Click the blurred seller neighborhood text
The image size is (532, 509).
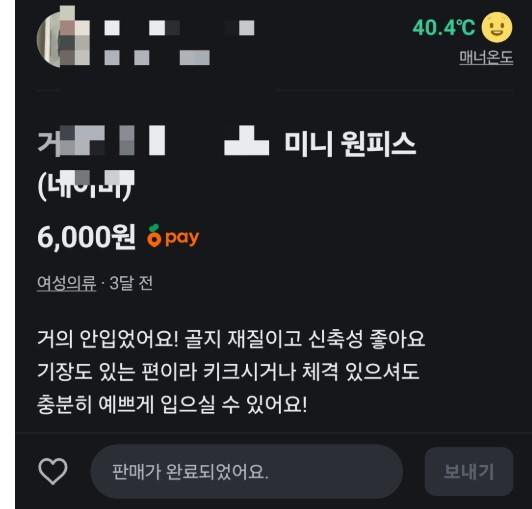click(157, 57)
